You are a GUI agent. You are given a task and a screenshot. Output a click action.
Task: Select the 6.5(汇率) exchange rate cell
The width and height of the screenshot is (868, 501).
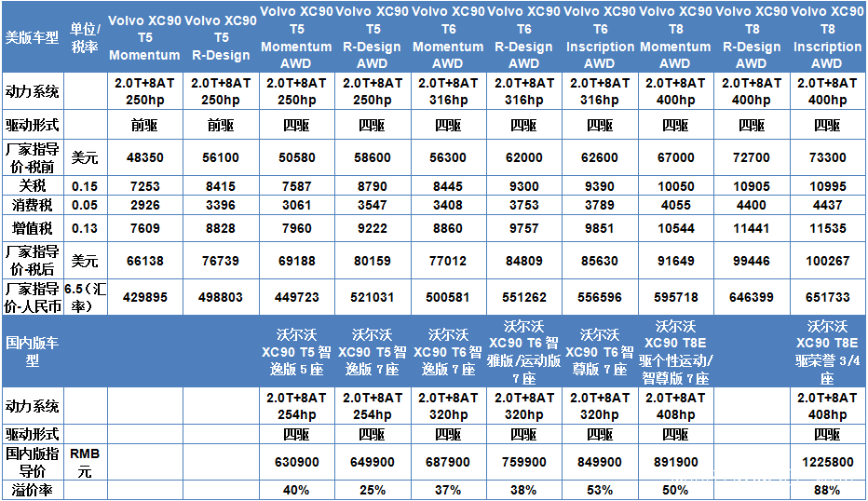[86, 297]
